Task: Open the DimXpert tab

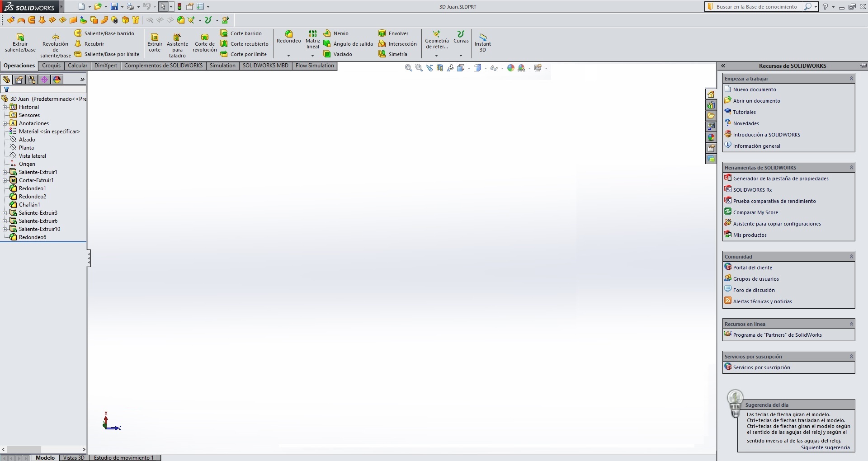Action: [x=105, y=66]
